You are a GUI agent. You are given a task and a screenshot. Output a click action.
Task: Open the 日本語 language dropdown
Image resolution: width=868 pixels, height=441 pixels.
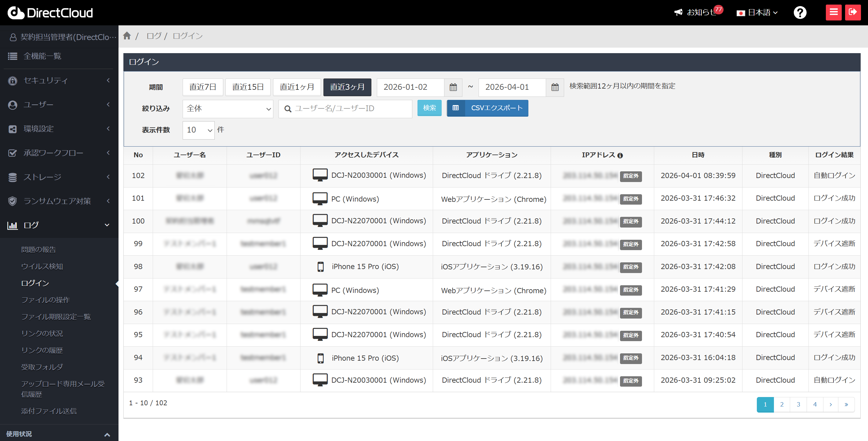click(x=757, y=13)
